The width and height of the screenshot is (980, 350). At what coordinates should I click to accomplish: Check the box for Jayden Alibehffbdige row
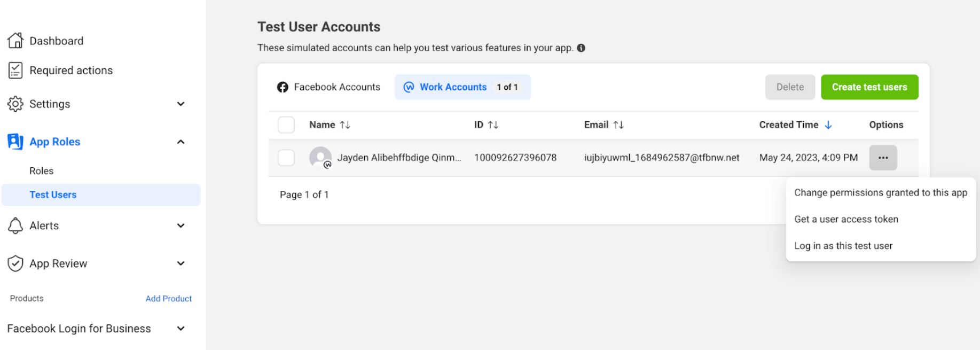coord(286,158)
